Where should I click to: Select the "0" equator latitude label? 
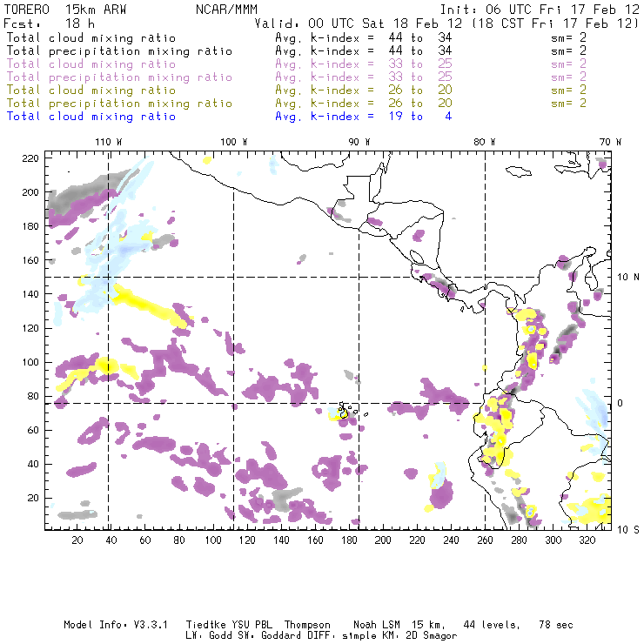[621, 403]
